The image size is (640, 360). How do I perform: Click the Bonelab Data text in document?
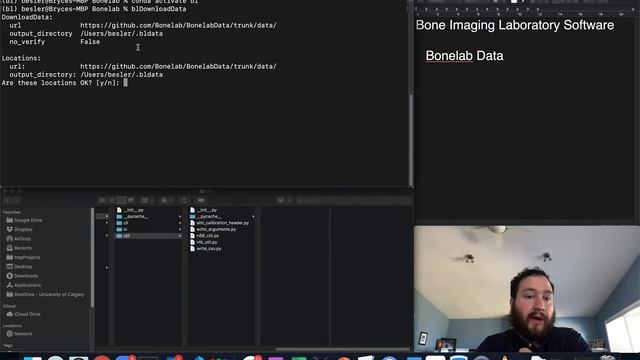click(x=464, y=56)
